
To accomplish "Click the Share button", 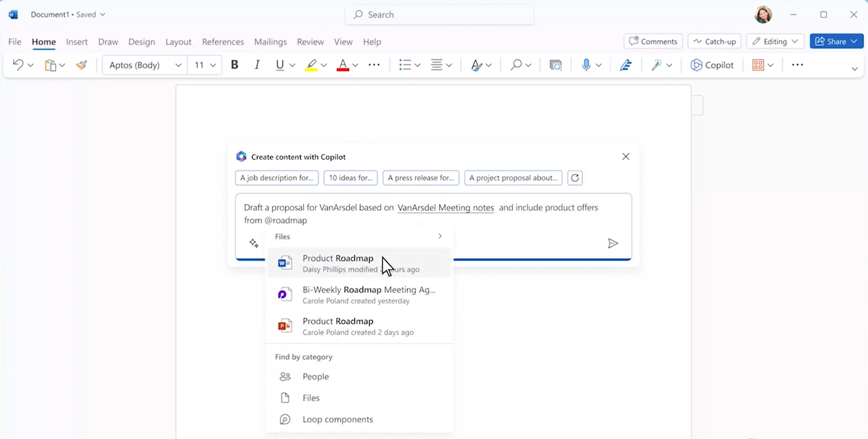I will click(837, 41).
